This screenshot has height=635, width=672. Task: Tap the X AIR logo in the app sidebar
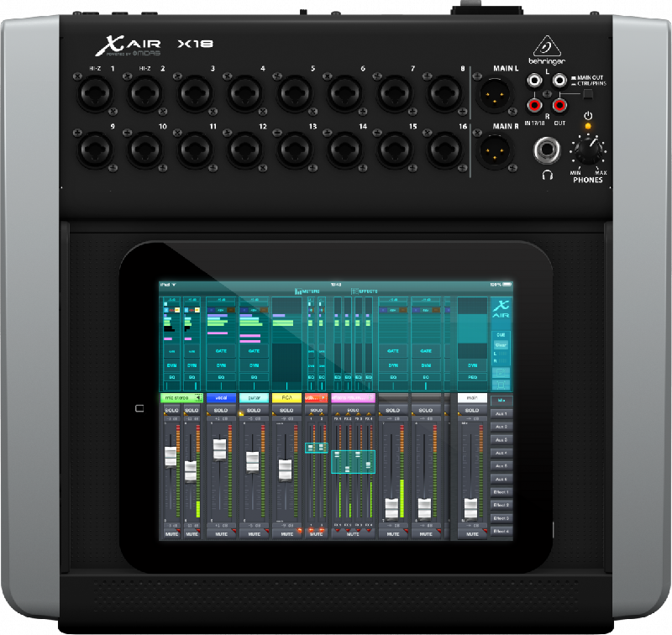(x=501, y=309)
